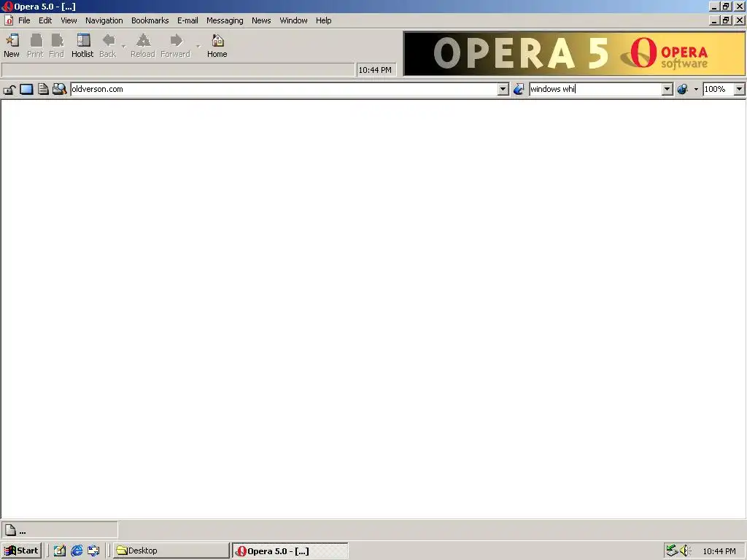
Task: Toggle image loading with the blue screen icon
Action: coord(27,89)
